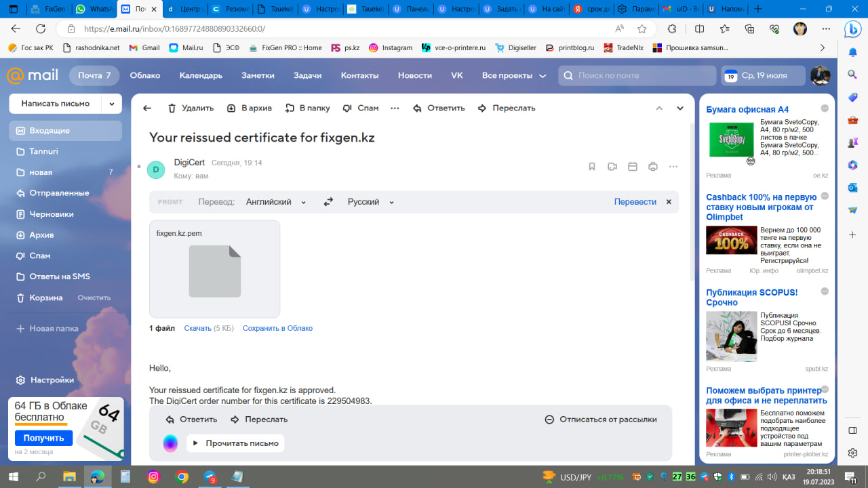Screen dimensions: 868x488
Task: Open Задачи in top navigation
Action: click(x=307, y=75)
